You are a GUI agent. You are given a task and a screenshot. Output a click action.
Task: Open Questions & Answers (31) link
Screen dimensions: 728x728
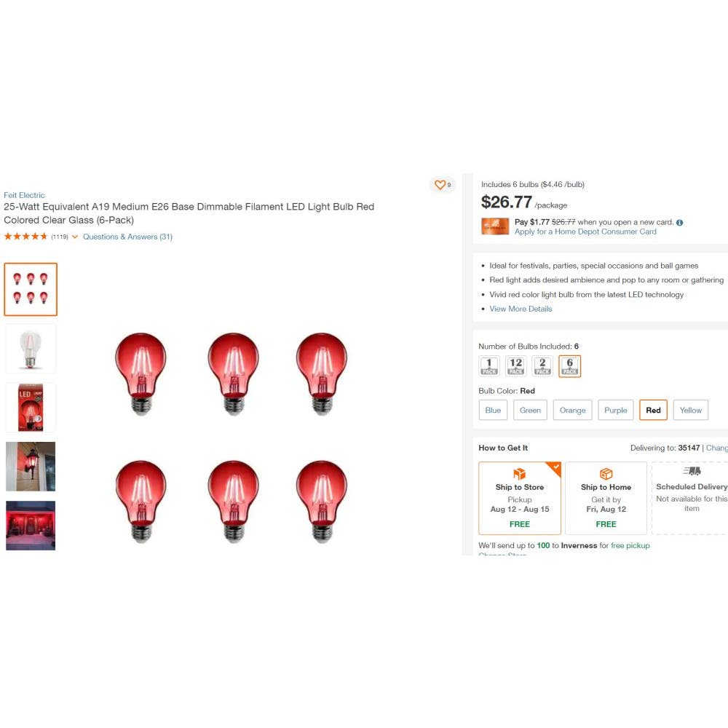[127, 237]
